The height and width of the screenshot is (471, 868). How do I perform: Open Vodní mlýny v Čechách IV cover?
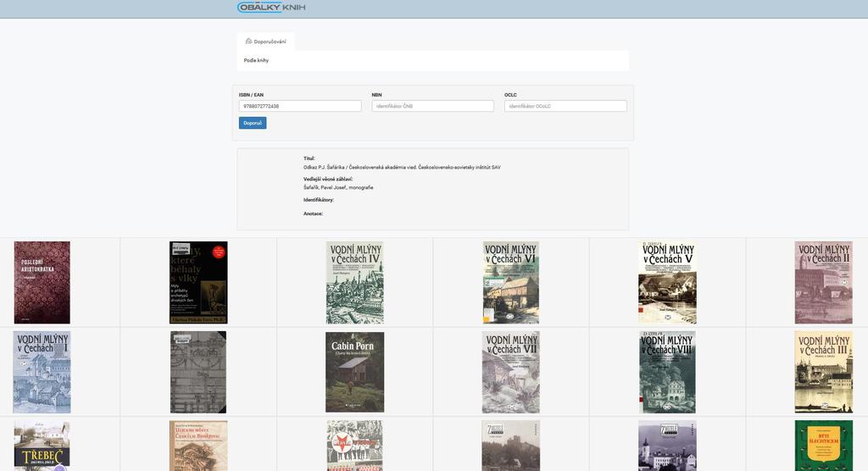355,282
